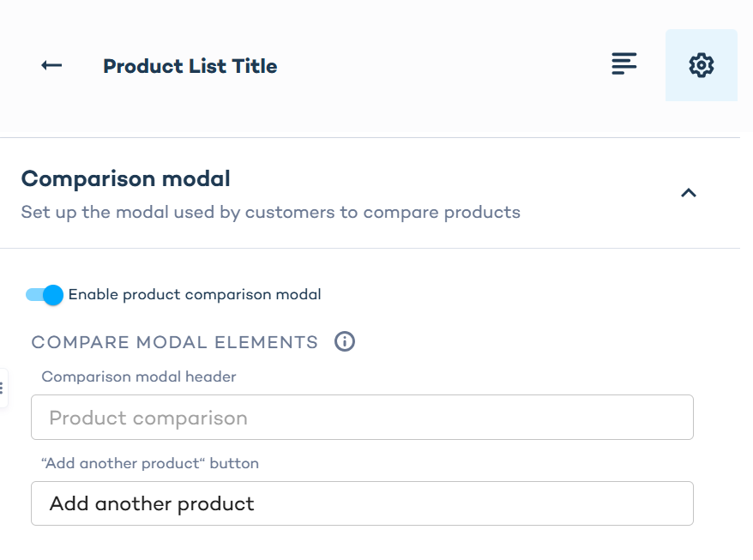Open the content tab with text-lines icon

(x=624, y=64)
